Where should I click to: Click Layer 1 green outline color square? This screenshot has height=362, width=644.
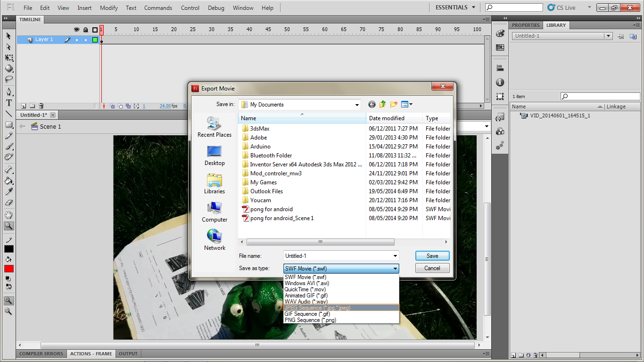tap(95, 40)
